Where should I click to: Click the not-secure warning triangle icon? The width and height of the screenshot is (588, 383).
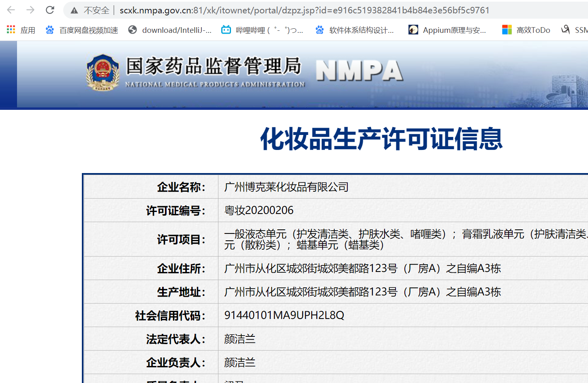74,11
